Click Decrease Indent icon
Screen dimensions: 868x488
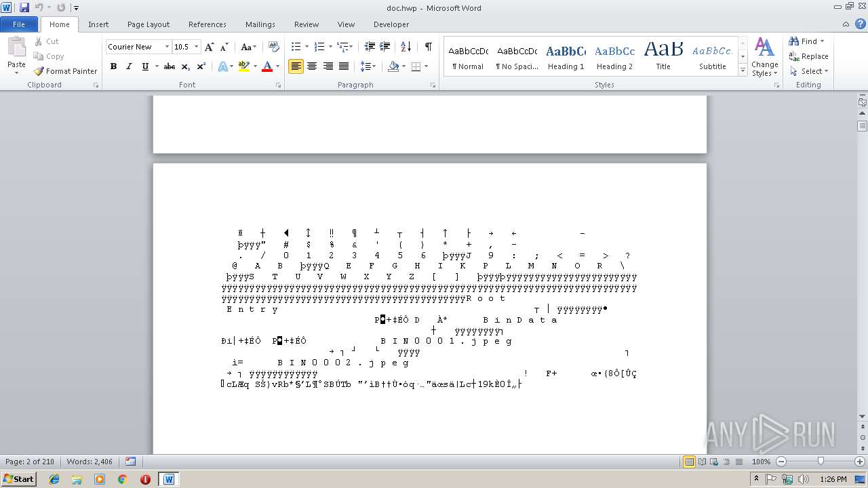pos(370,47)
